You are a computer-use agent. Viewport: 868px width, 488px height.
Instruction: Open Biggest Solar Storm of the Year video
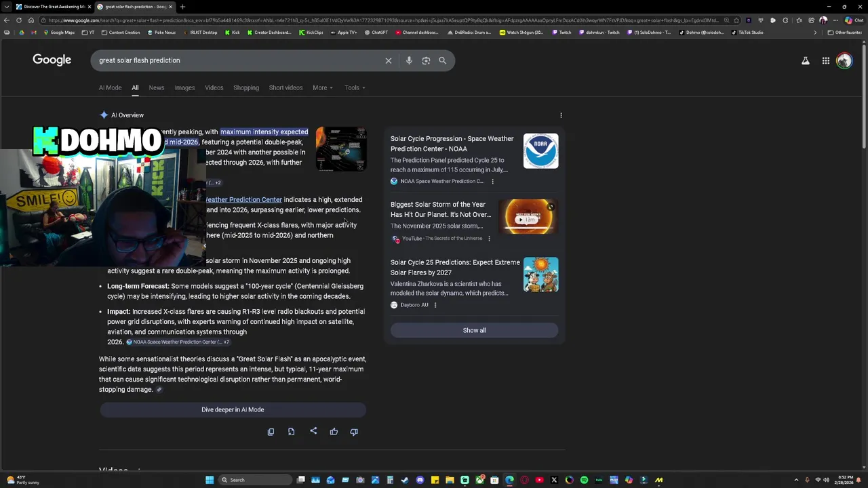point(441,209)
